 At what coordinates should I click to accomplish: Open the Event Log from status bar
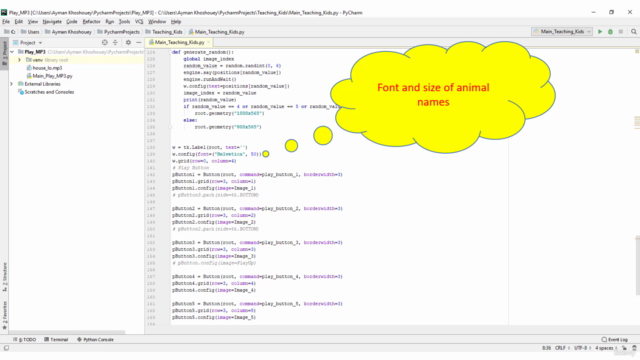coord(614,339)
